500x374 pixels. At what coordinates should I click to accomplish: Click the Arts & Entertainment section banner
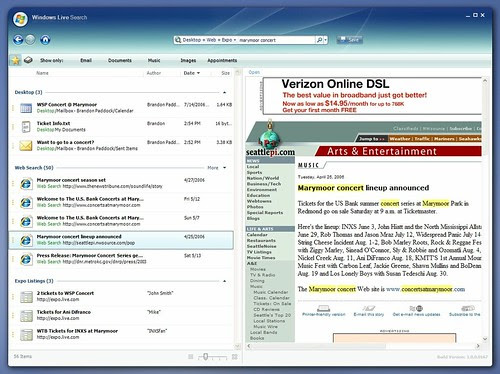[x=398, y=151]
